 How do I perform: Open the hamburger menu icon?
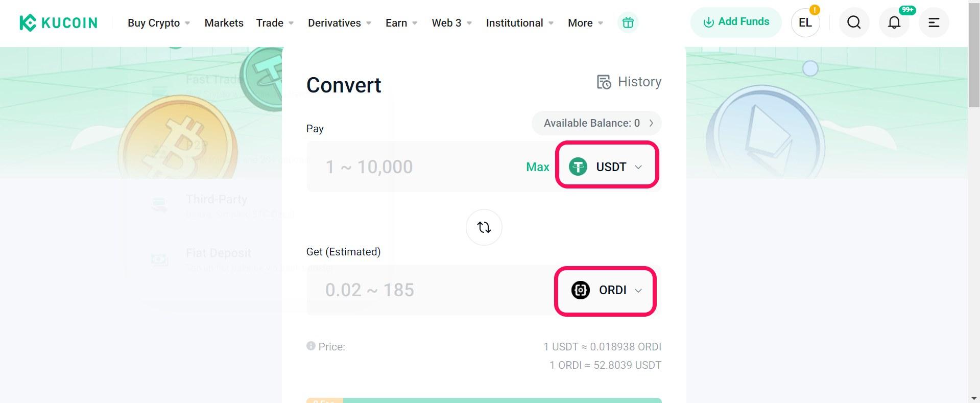(x=934, y=22)
